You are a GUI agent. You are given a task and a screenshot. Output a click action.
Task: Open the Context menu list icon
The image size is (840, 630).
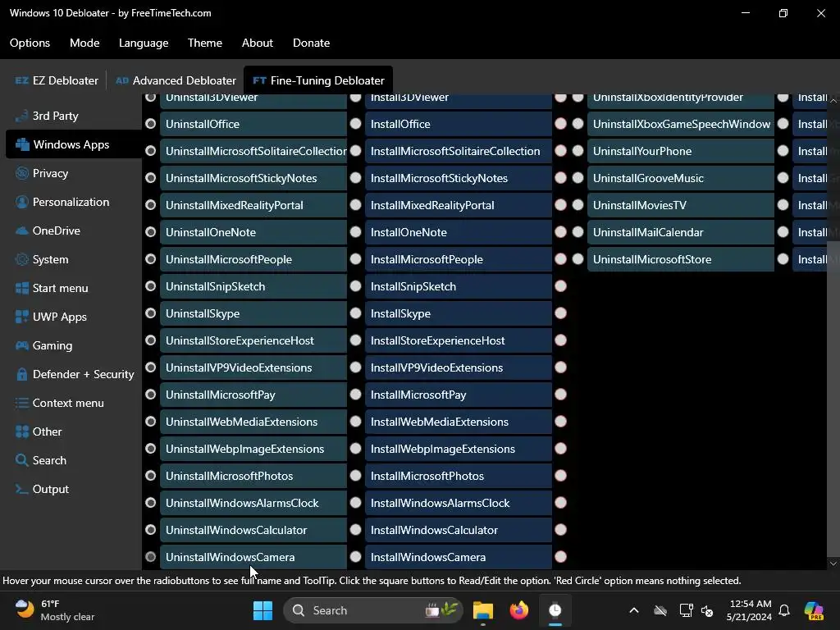[x=22, y=403]
